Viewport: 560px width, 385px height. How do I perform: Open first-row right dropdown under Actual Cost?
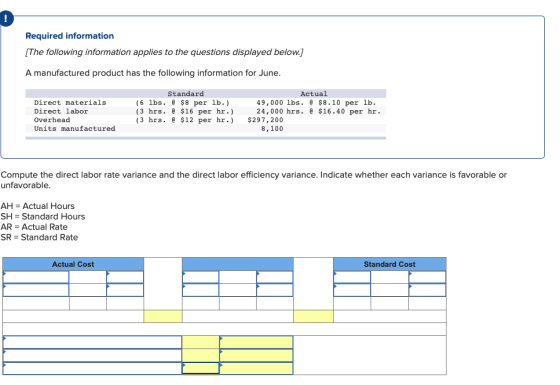[125, 277]
